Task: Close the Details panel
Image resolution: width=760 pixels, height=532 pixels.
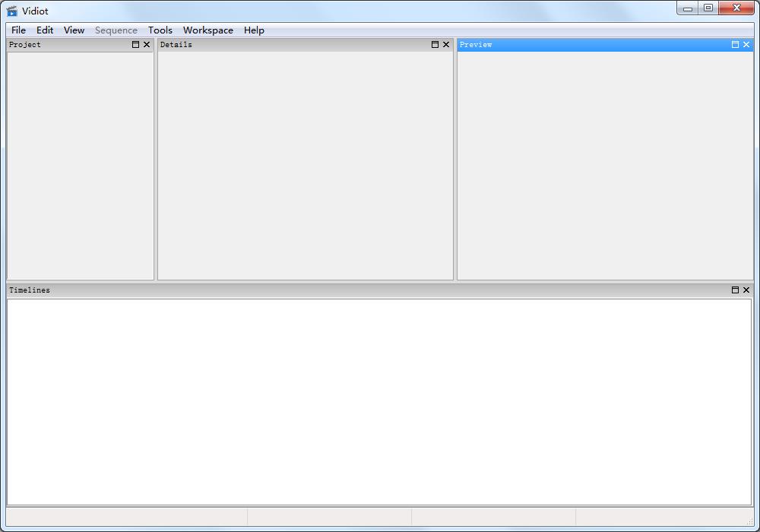Action: 446,45
